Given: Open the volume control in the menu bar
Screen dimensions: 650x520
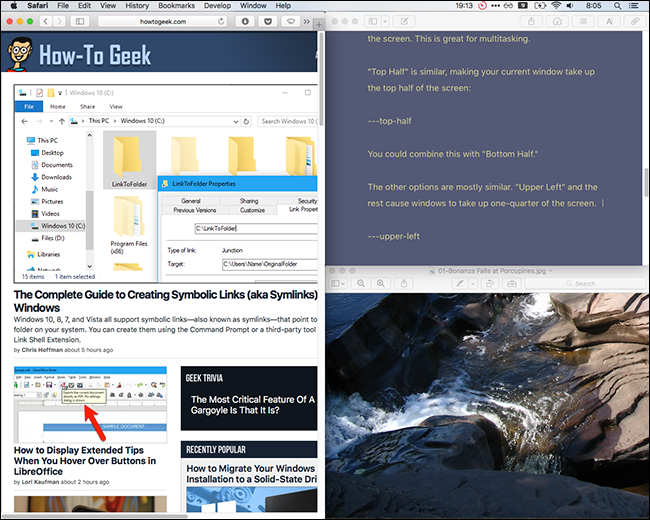Looking at the screenshot, I should [x=570, y=6].
